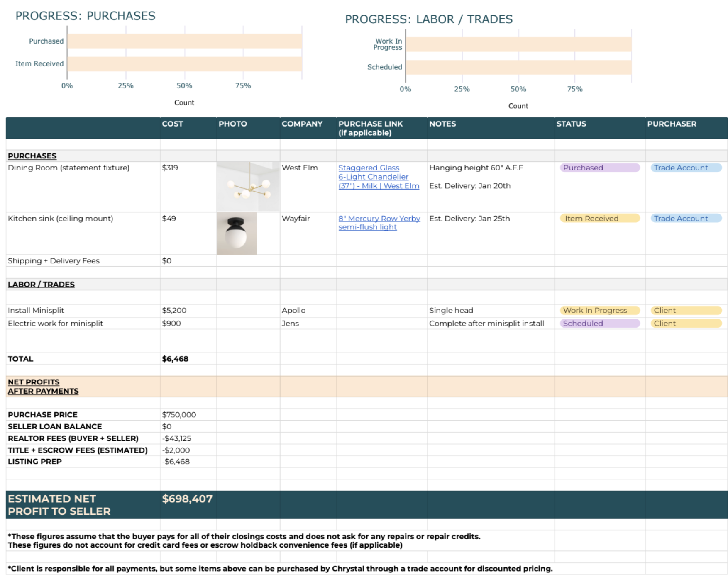Image resolution: width=728 pixels, height=584 pixels.
Task: Open Trade Account chip in Kitchen sink row
Action: pos(686,218)
